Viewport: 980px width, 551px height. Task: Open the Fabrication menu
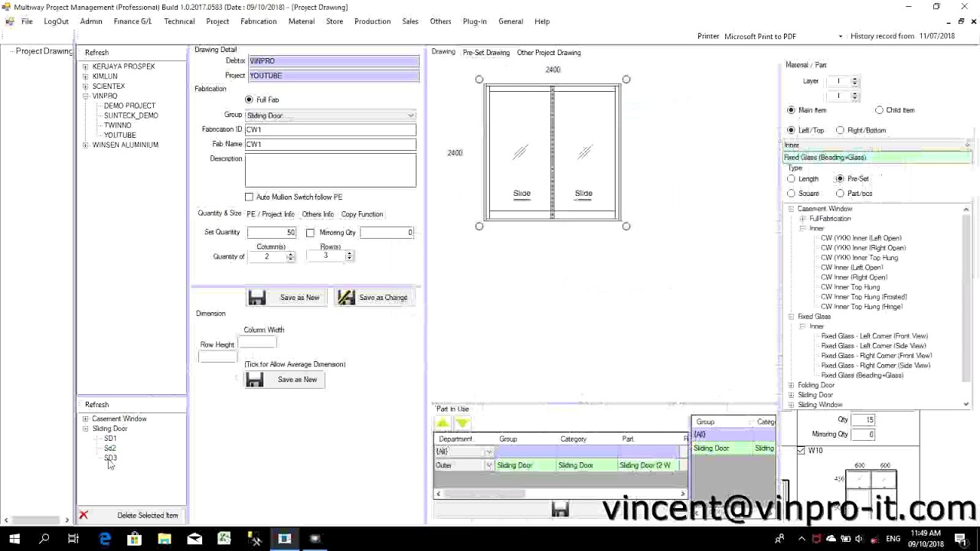tap(258, 21)
